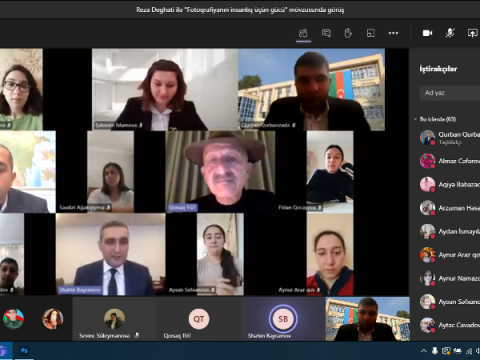Select Saadət Ağakişiyeva's video tile
Image resolution: width=480 pixels, height=360 pixels.
pyautogui.click(x=111, y=172)
